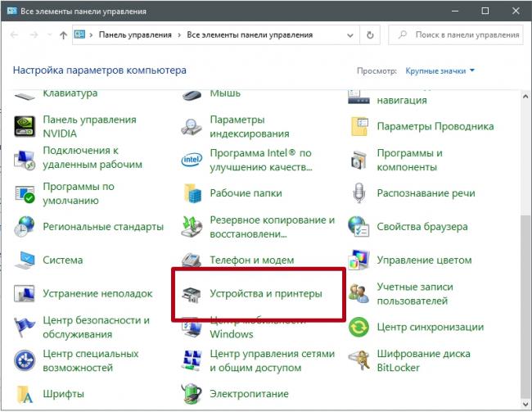The height and width of the screenshot is (412, 532).
Task: Click the Color Management monitor icon
Action: tap(358, 260)
